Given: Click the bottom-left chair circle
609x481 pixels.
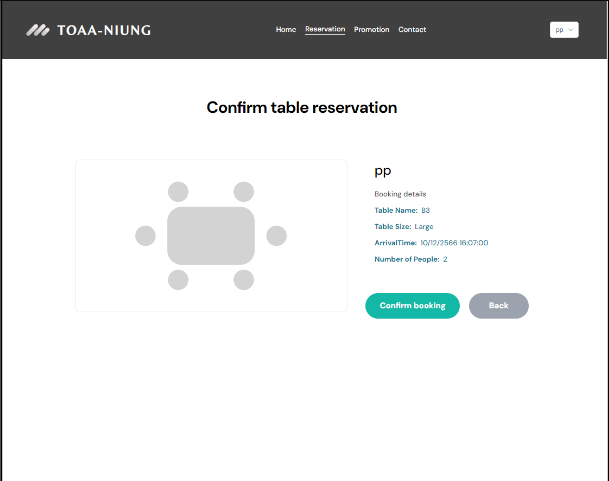Looking at the screenshot, I should 178,280.
